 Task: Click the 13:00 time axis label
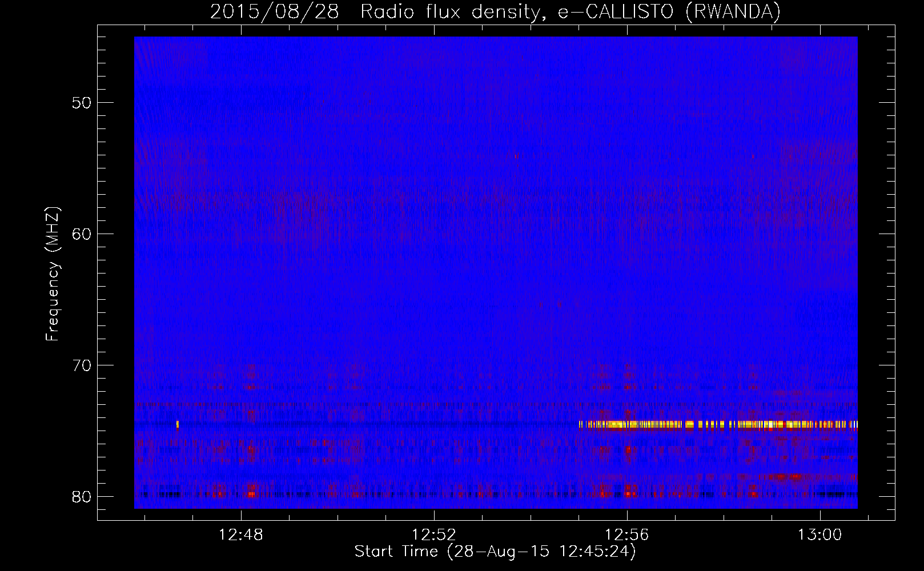pos(820,535)
